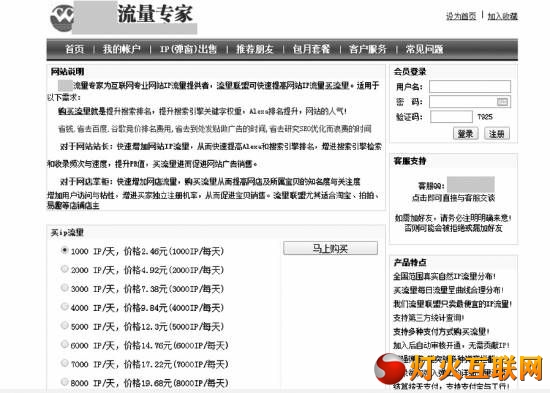Click the T925 captcha verification image
Image resolution: width=550 pixels, height=393 pixels.
[485, 116]
